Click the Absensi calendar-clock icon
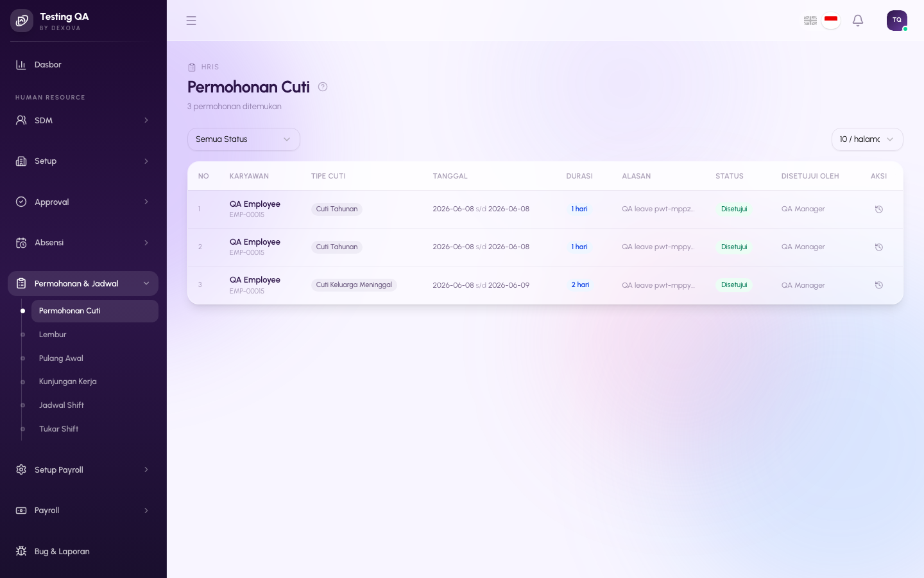924x578 pixels. point(21,243)
